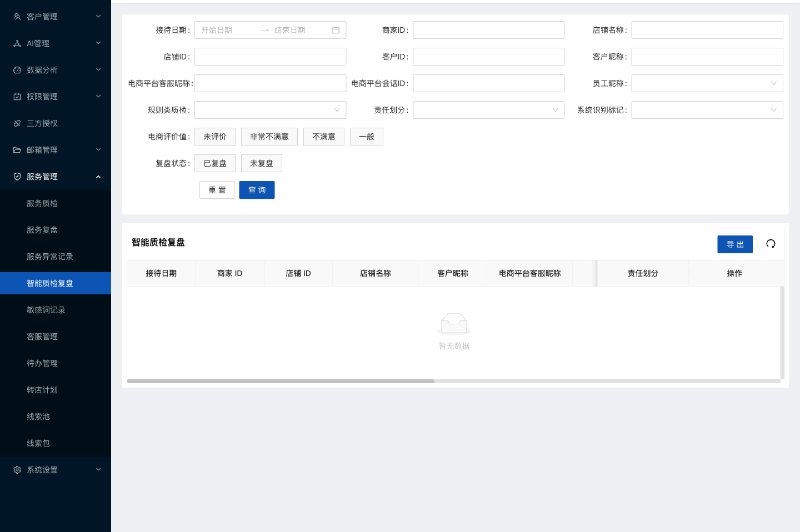
Task: Click the 接待日期 column header
Action: (x=161, y=273)
